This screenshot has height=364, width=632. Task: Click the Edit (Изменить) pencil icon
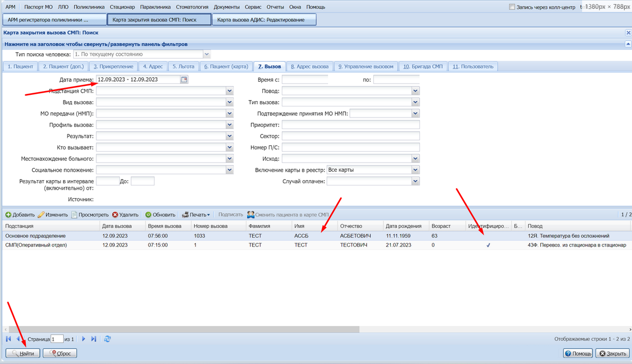pos(41,215)
